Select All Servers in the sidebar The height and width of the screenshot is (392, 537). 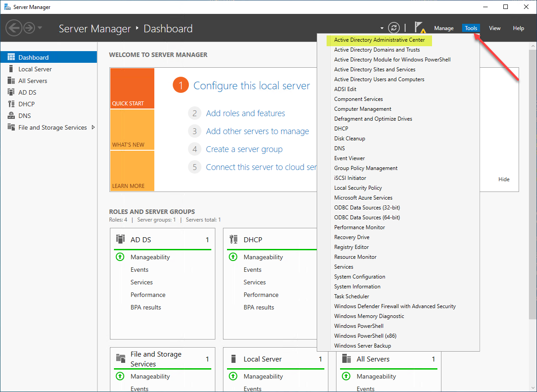point(48,80)
